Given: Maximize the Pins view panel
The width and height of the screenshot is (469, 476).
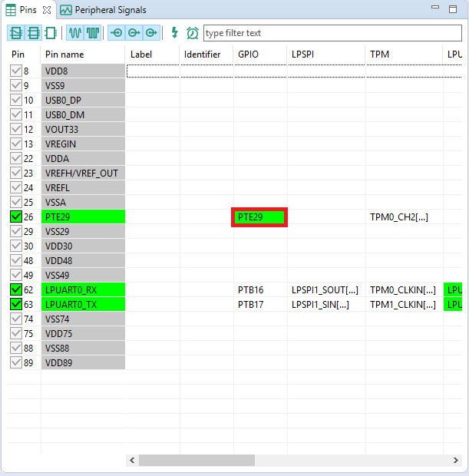Looking at the screenshot, I should 454,9.
